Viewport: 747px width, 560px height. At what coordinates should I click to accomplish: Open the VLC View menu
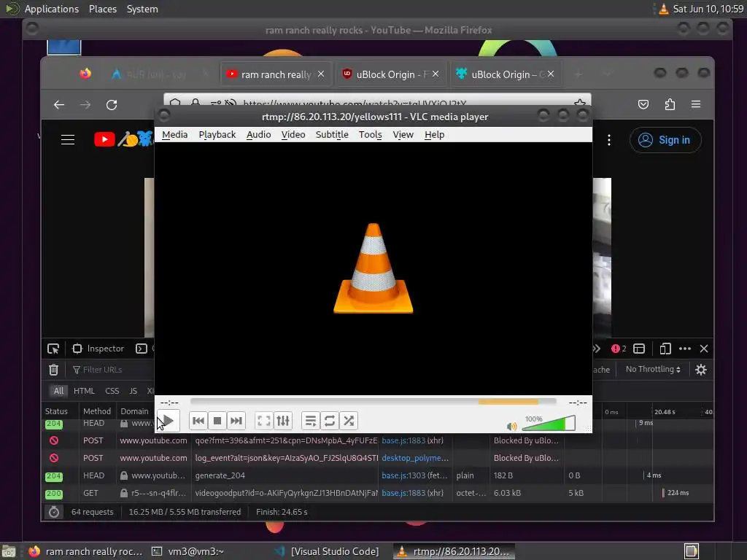[403, 135]
